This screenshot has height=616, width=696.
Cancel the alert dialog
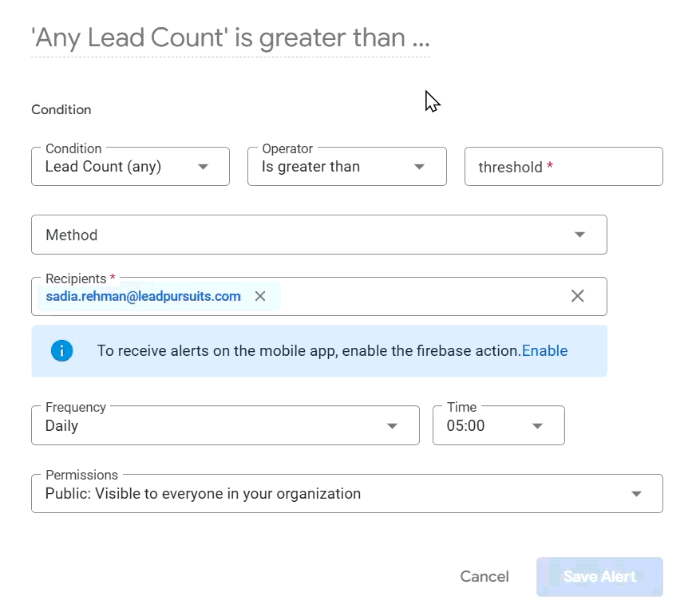tap(484, 576)
